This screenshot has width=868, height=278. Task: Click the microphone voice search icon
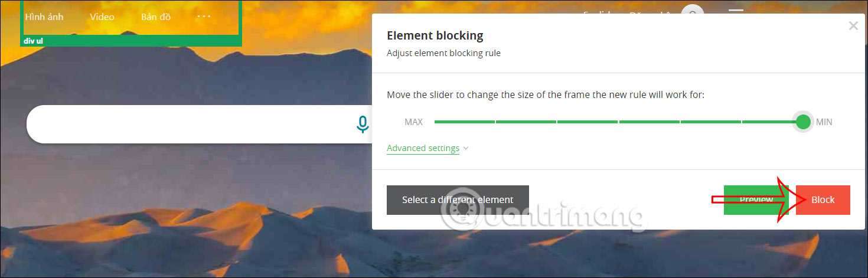(363, 124)
